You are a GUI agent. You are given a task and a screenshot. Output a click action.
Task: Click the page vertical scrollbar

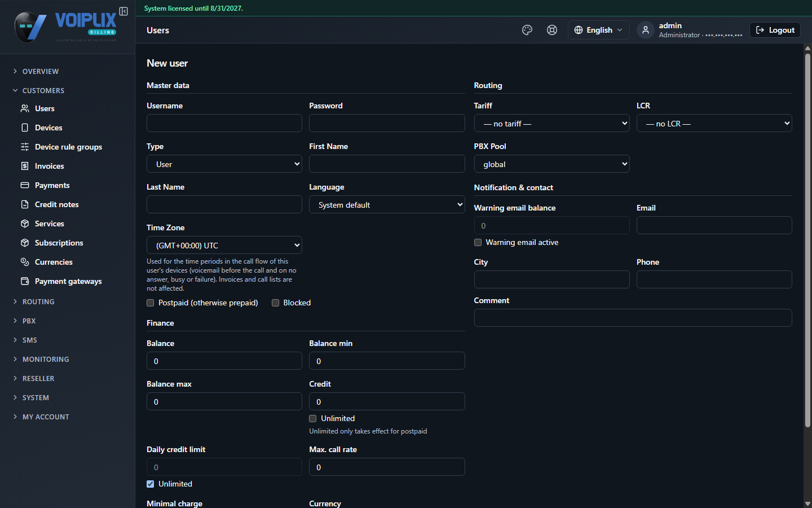point(807,240)
